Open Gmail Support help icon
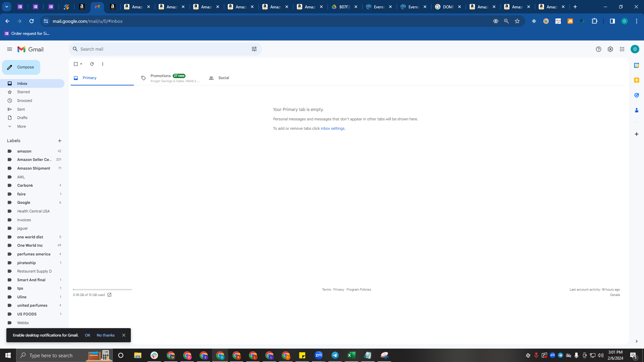Viewport: 644px width, 362px height. click(x=598, y=49)
